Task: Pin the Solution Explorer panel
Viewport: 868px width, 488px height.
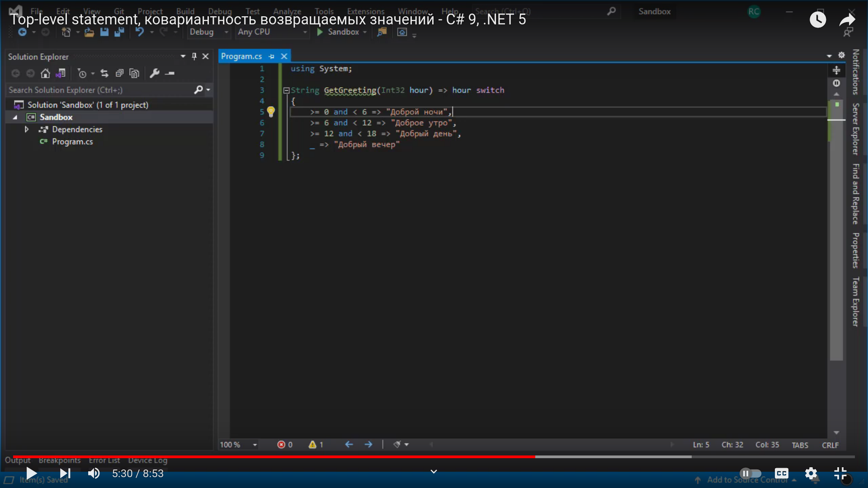Action: pyautogui.click(x=194, y=56)
